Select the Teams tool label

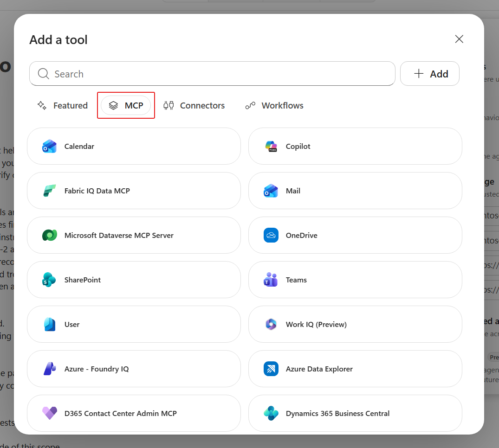click(x=296, y=280)
